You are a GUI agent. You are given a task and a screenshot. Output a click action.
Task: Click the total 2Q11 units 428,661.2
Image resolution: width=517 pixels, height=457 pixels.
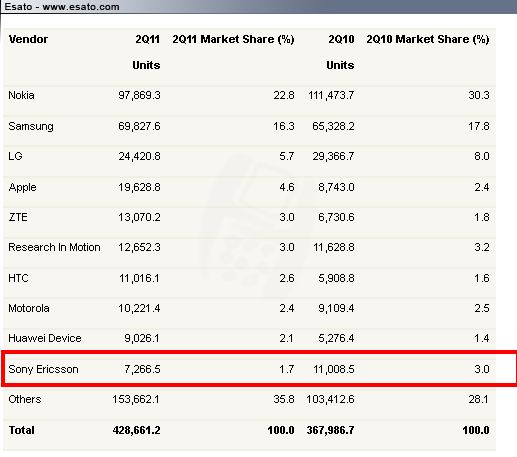coord(136,430)
